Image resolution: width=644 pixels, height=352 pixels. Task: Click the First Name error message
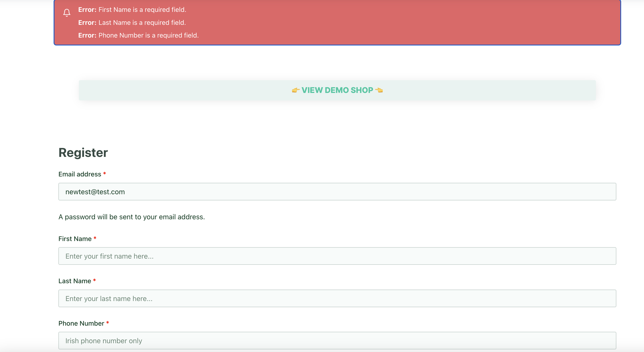(132, 10)
